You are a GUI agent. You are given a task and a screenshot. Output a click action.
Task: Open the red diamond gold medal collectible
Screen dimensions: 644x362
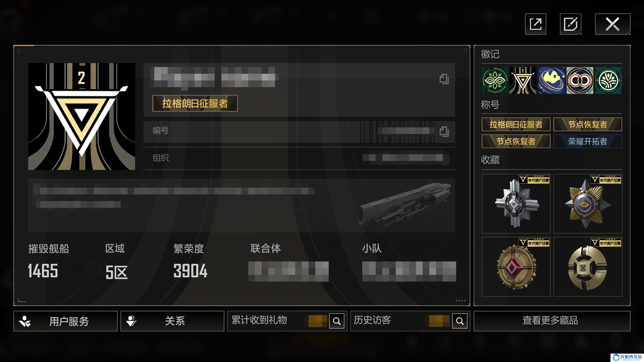click(x=516, y=267)
